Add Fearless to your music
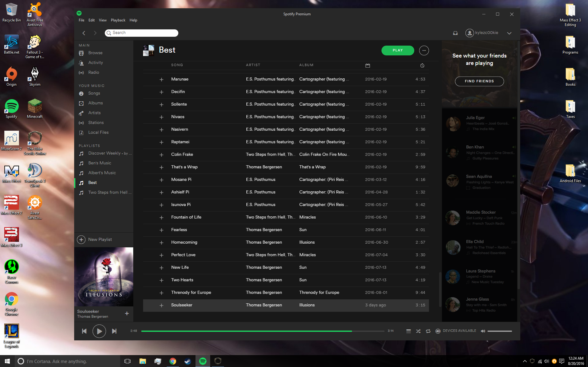The image size is (588, 367). (161, 230)
